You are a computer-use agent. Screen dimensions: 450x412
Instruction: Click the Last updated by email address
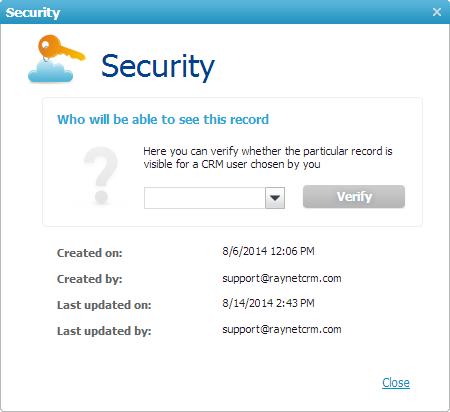282,329
